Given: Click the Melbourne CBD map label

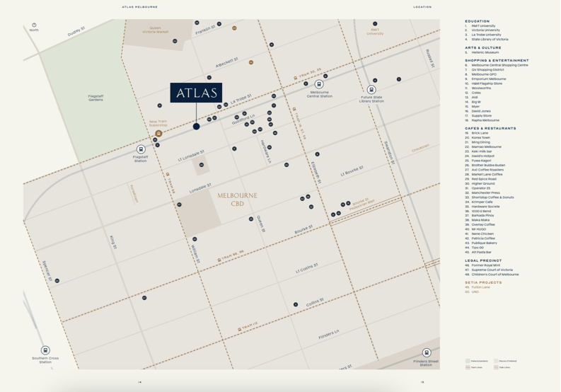Looking at the screenshot, I should (x=237, y=198).
